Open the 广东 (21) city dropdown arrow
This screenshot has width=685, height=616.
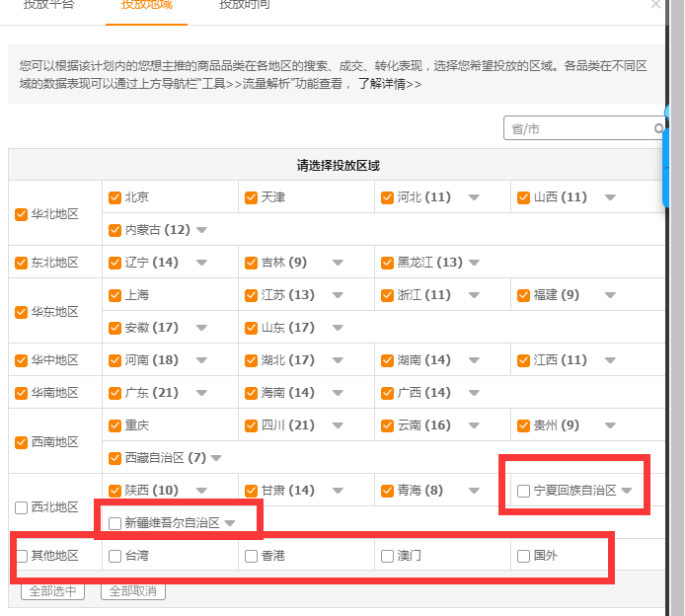201,393
